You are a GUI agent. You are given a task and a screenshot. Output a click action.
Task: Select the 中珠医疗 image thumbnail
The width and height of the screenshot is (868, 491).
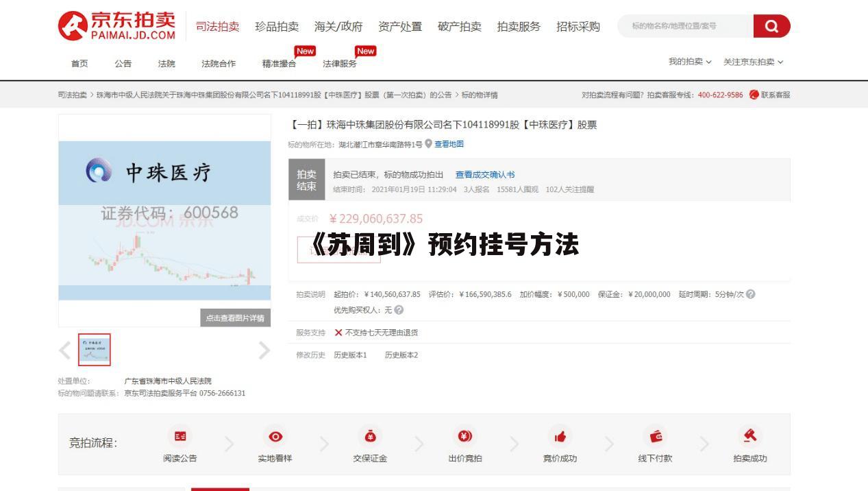(95, 350)
